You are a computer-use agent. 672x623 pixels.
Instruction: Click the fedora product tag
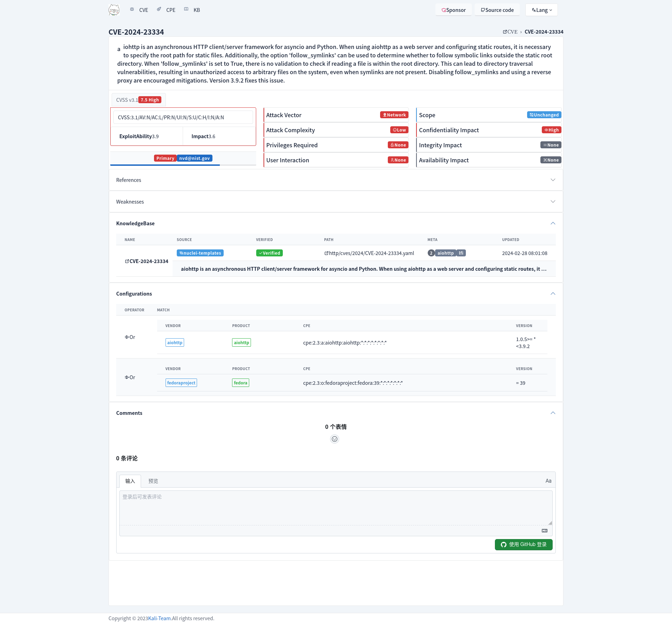240,383
